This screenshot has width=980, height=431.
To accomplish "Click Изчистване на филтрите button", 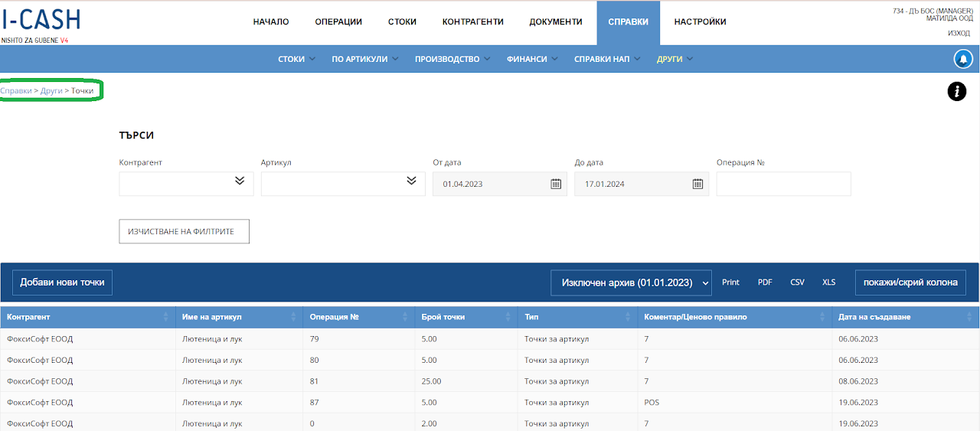I will 185,231.
